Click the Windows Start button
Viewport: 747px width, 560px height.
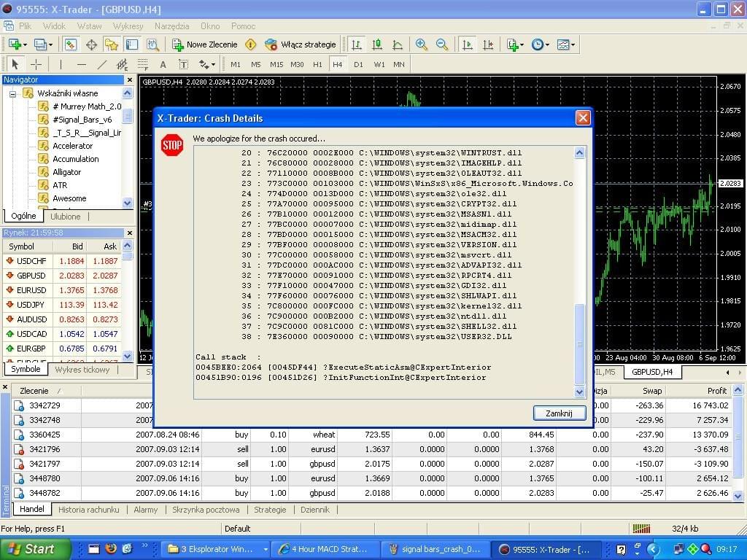coord(34,549)
